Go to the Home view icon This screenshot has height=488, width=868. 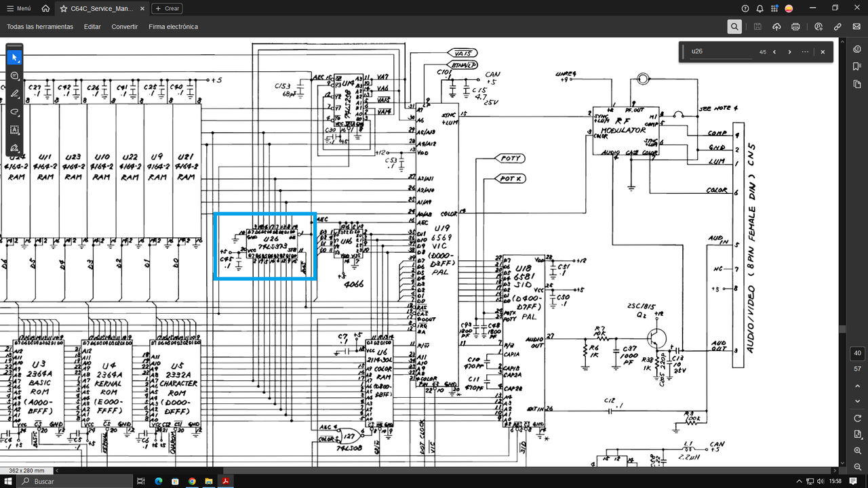(x=45, y=8)
